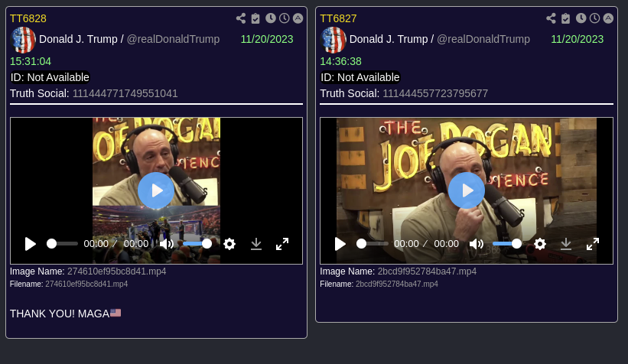The image size is (628, 364).
Task: Click the big blue play button on TT6827 video
Action: click(467, 190)
